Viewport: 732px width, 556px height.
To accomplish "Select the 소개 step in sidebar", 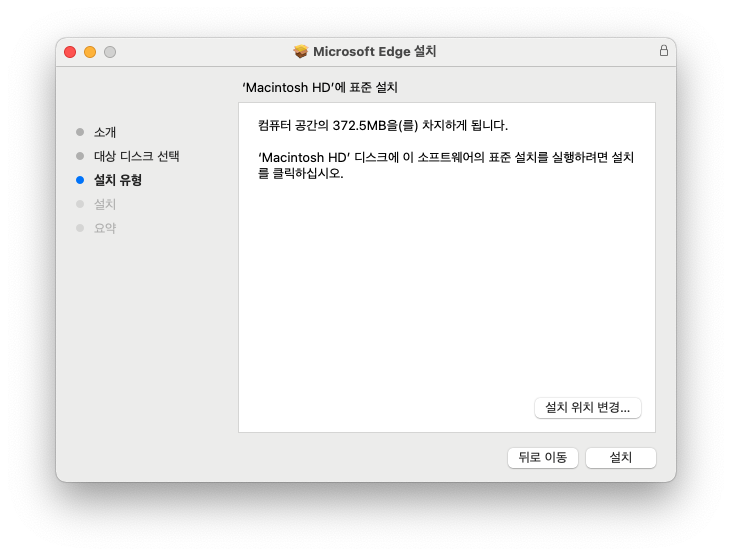I will coord(105,132).
